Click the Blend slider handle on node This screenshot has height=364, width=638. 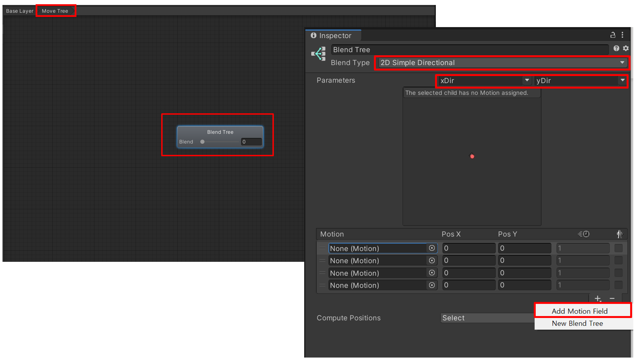202,142
